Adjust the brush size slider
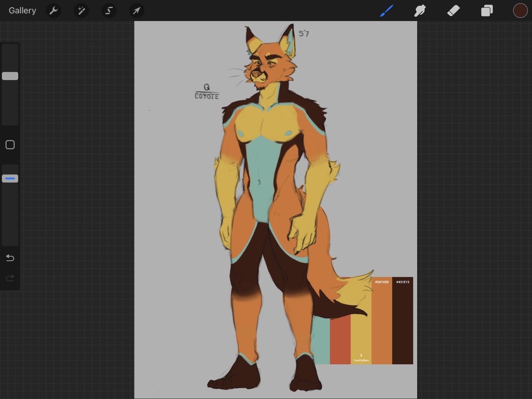The width and height of the screenshot is (532, 399). (x=10, y=75)
